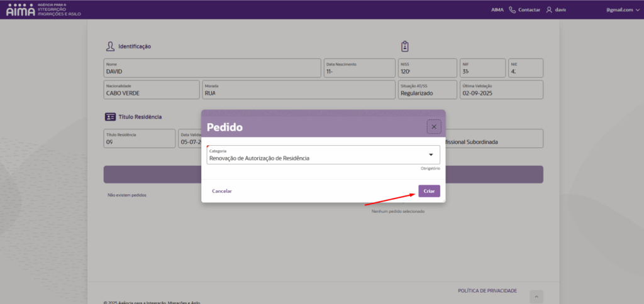Click the Identificação person icon
The width and height of the screenshot is (644, 304).
[110, 46]
